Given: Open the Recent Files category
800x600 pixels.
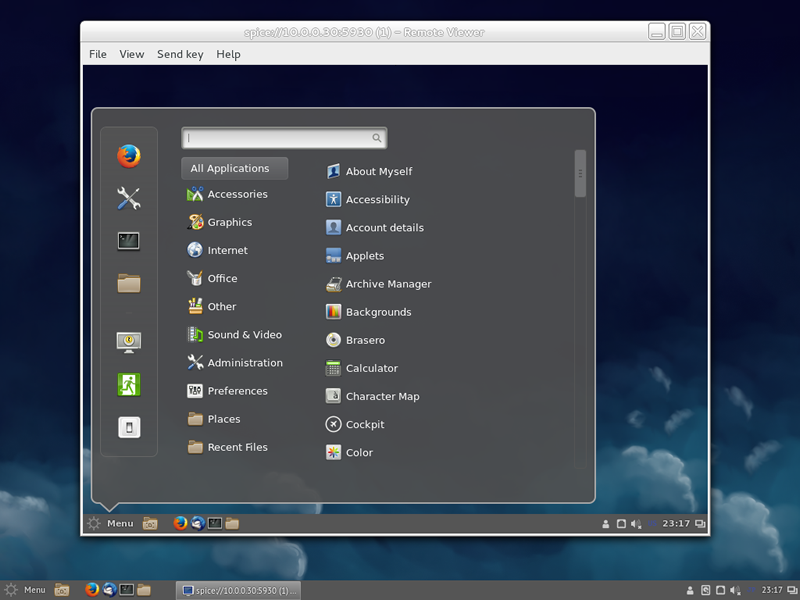Looking at the screenshot, I should (x=228, y=447).
